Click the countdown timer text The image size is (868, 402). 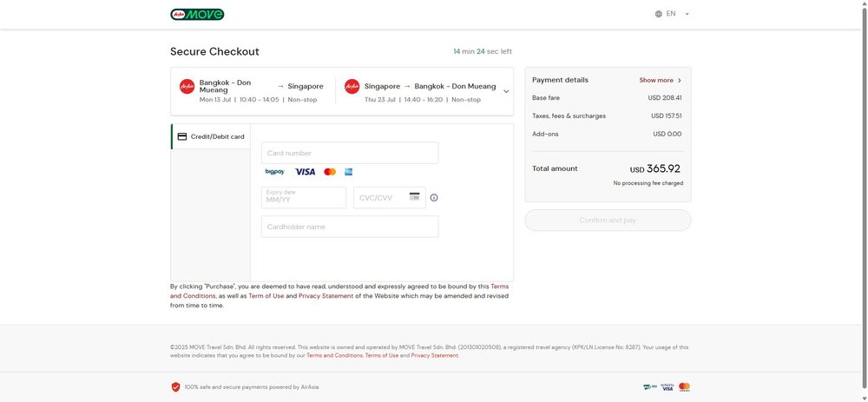[483, 51]
